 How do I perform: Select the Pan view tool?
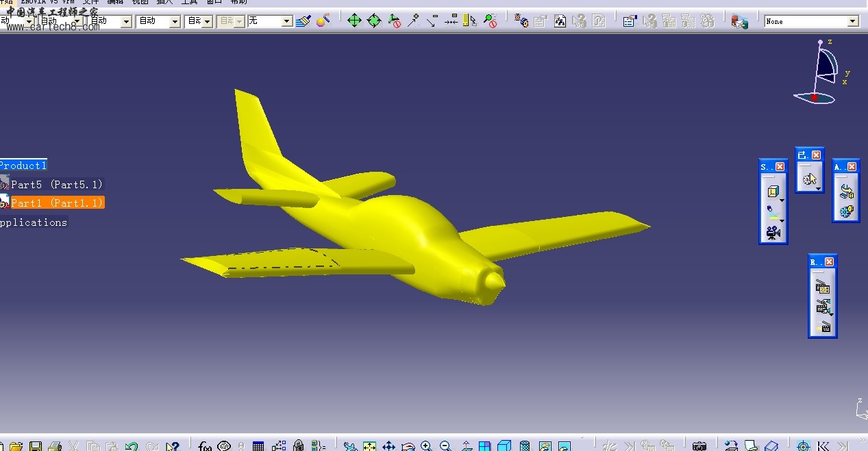point(388,446)
